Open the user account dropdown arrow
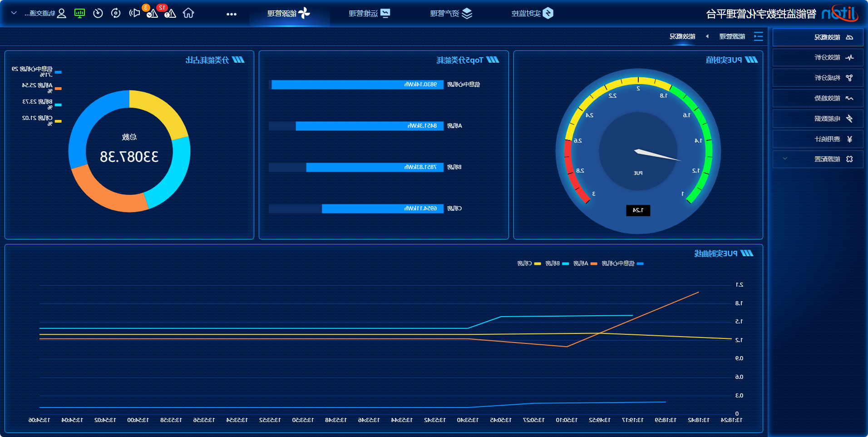 click(14, 13)
